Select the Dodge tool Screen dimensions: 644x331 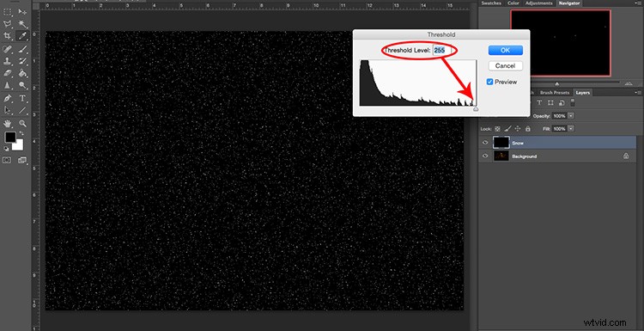(22, 85)
